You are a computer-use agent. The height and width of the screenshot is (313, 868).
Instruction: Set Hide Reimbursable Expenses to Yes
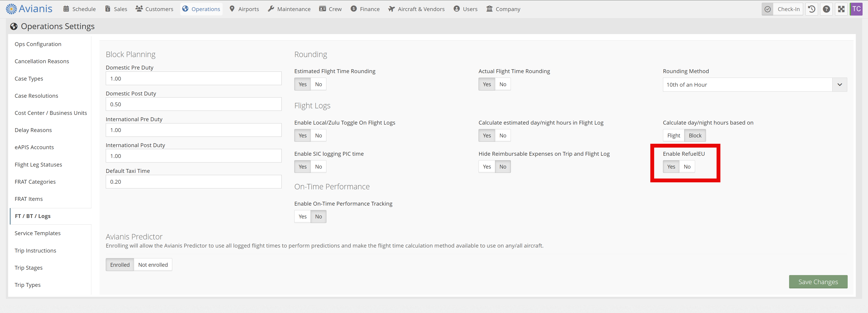click(487, 167)
